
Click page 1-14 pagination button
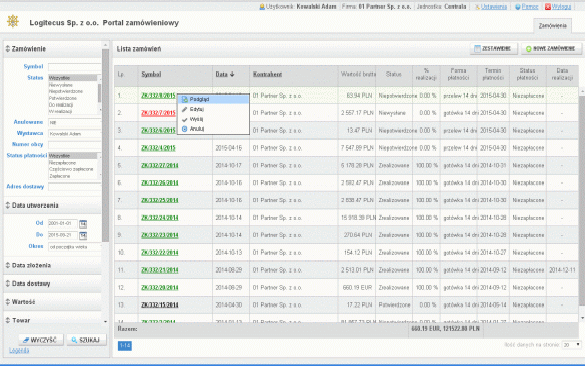click(125, 345)
